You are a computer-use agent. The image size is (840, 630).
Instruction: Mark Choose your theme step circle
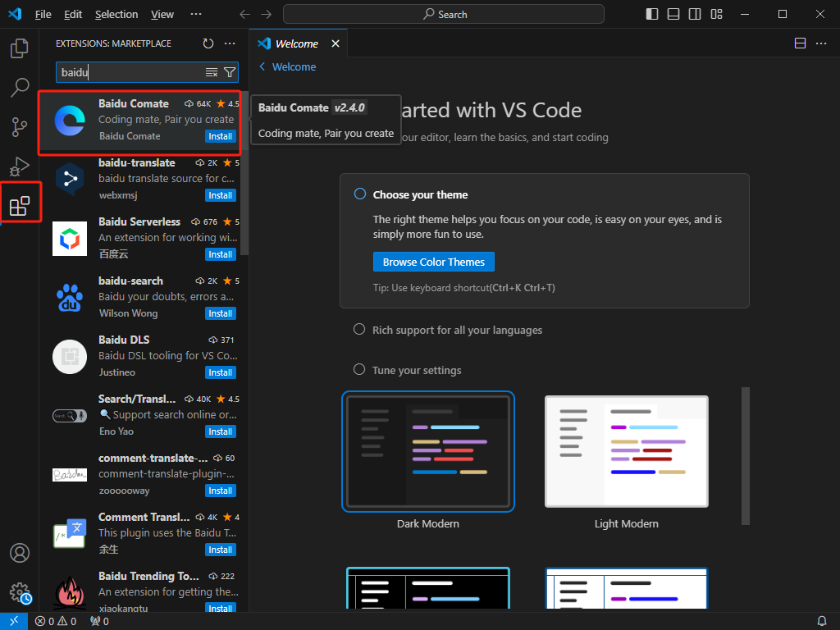tap(360, 194)
